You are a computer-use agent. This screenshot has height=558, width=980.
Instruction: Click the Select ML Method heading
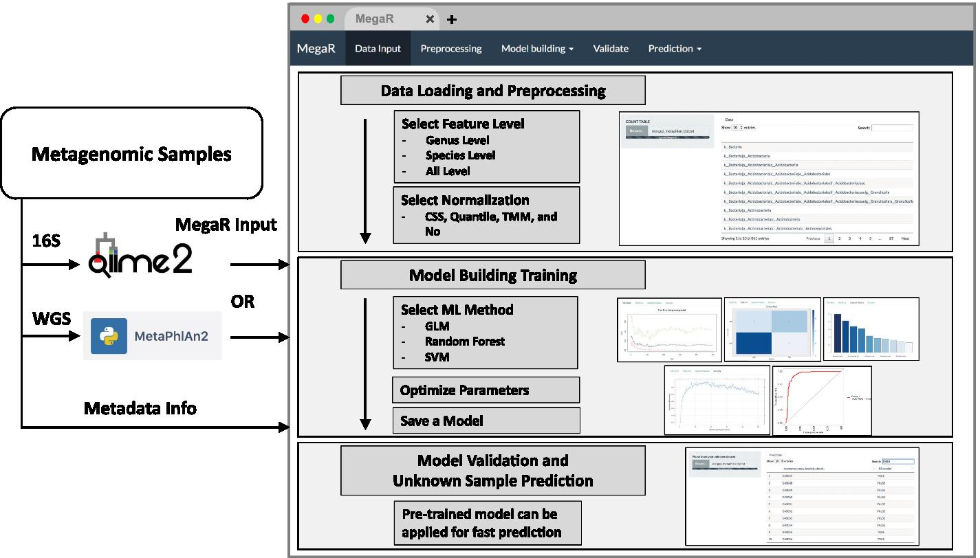pos(457,309)
